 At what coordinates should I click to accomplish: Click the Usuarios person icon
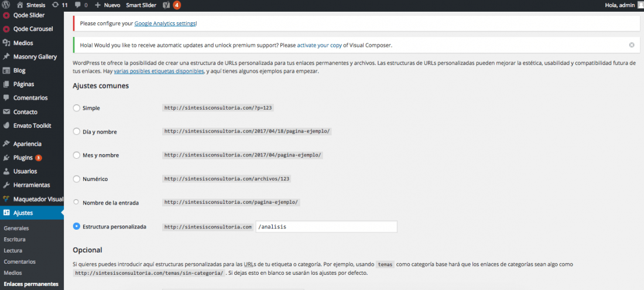[6, 171]
